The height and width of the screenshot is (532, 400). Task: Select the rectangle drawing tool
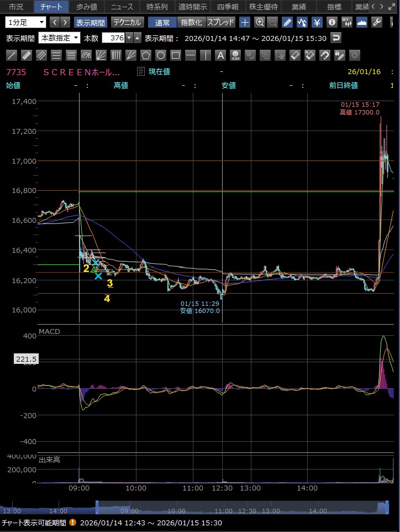tap(176, 55)
